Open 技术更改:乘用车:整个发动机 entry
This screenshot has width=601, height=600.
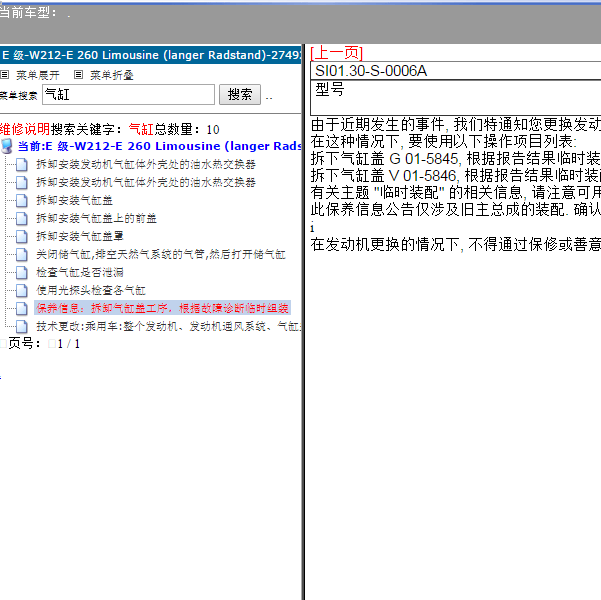tap(169, 326)
